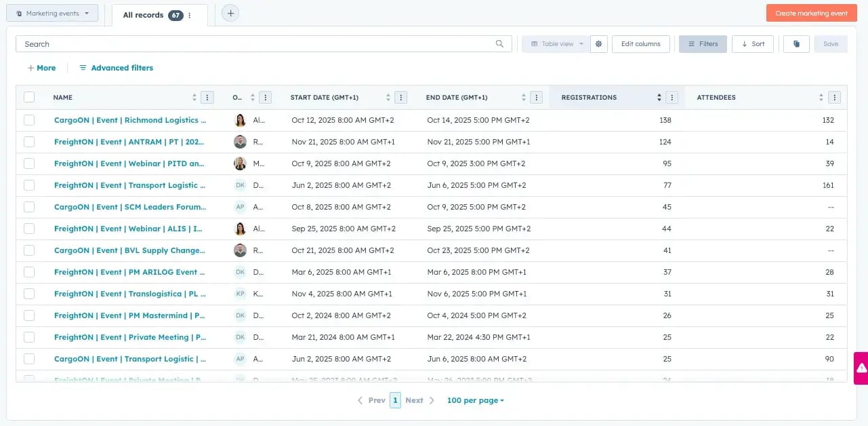Open the 100 per page dropdown
The image size is (868, 426).
point(474,400)
